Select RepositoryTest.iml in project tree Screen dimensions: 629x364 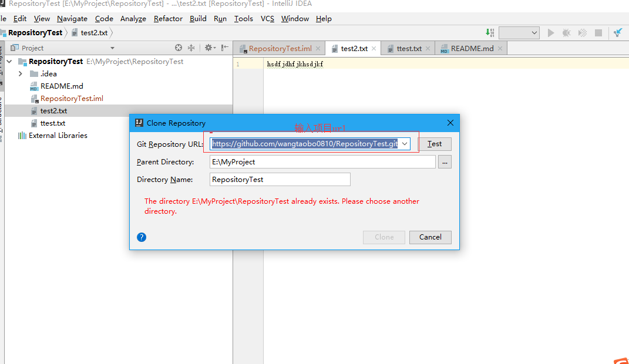(72, 99)
